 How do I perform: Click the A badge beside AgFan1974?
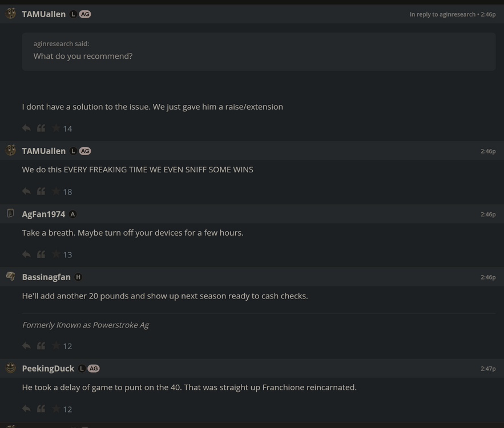pos(72,214)
